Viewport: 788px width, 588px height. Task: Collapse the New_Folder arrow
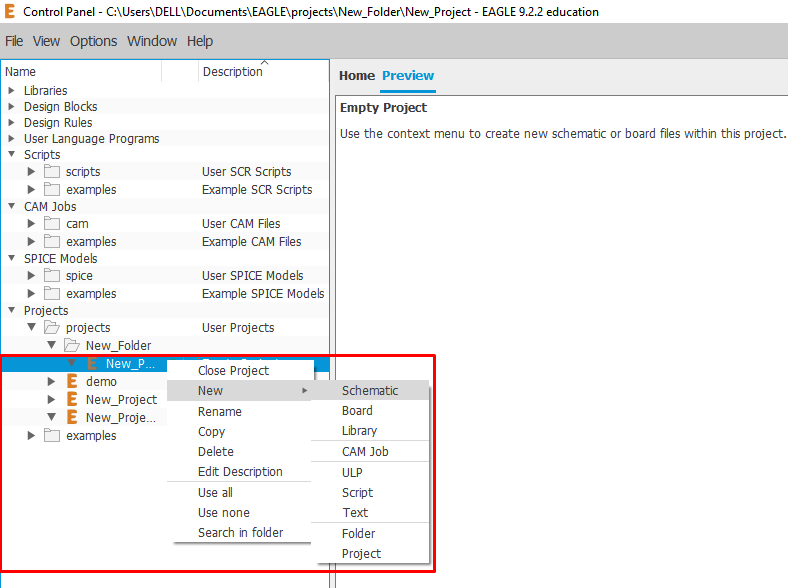click(51, 345)
